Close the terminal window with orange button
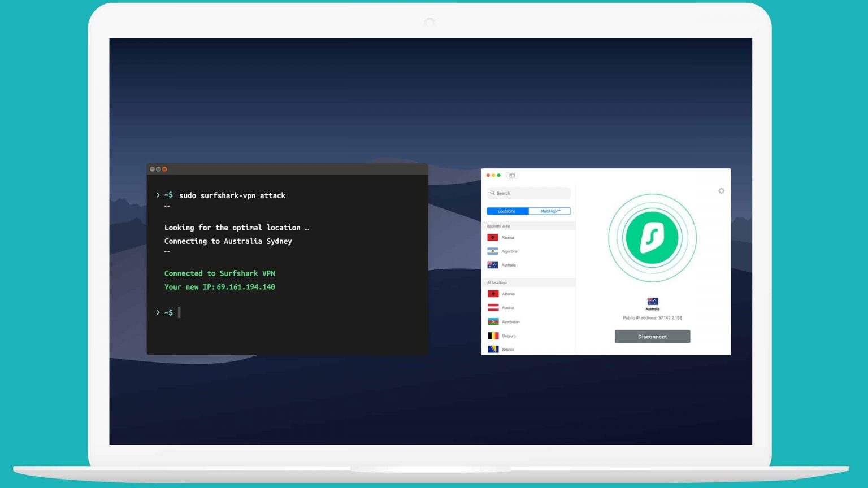This screenshot has height=488, width=868. pos(164,169)
